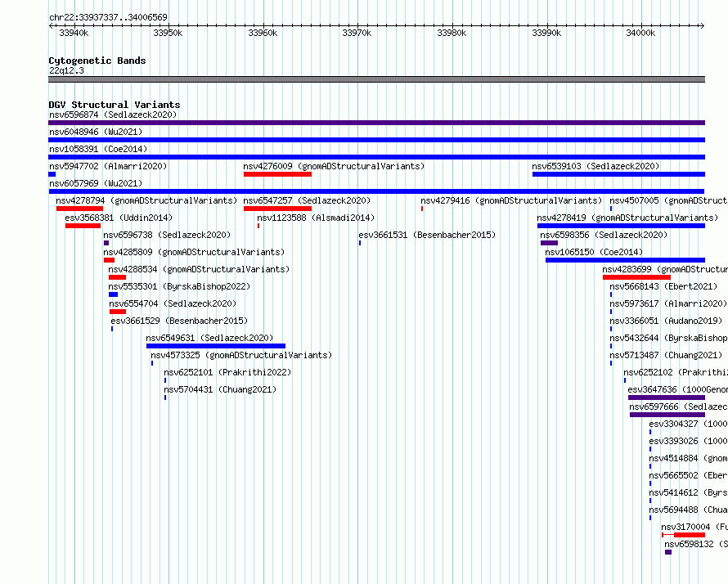Open nsv4278419 gnomAD variant label
This screenshot has width=728, height=584.
click(x=627, y=218)
